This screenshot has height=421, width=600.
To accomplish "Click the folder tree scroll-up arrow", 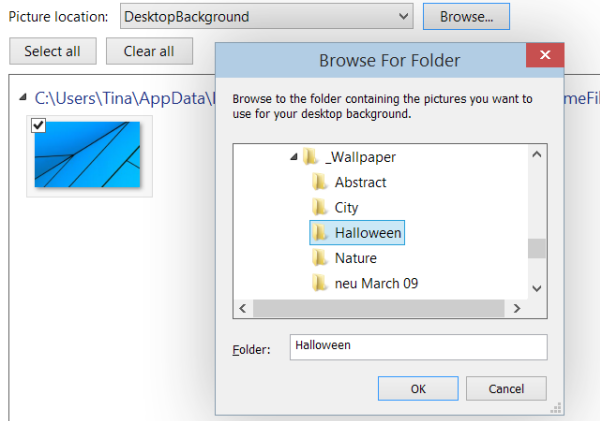I will tap(537, 154).
